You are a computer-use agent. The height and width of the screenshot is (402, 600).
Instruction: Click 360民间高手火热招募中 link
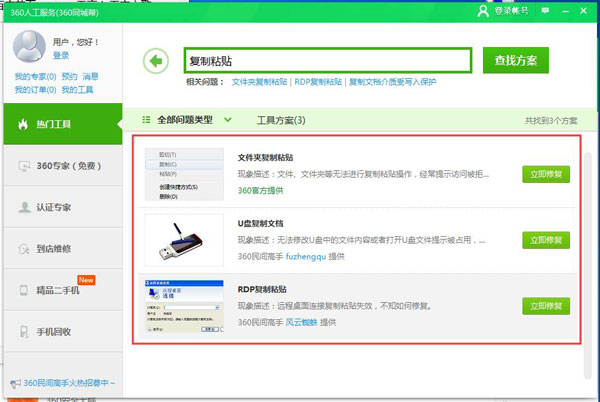point(69,383)
